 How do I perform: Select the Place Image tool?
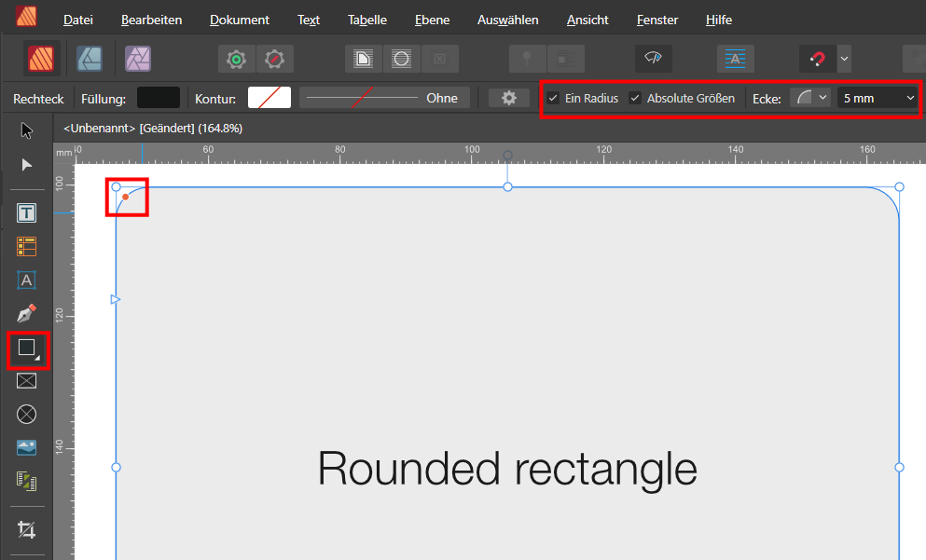(26, 447)
